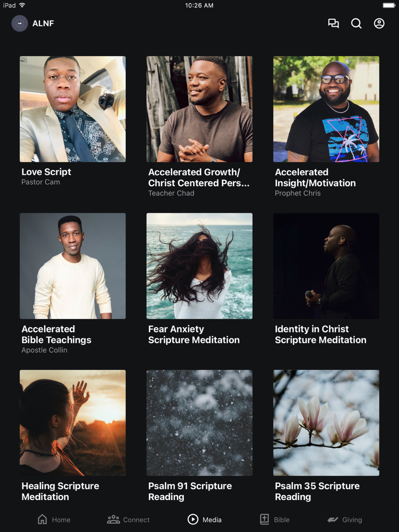Open Teacher Chad Accelerated Growth thumbnail
Screen dimensions: 399x532
point(199,109)
